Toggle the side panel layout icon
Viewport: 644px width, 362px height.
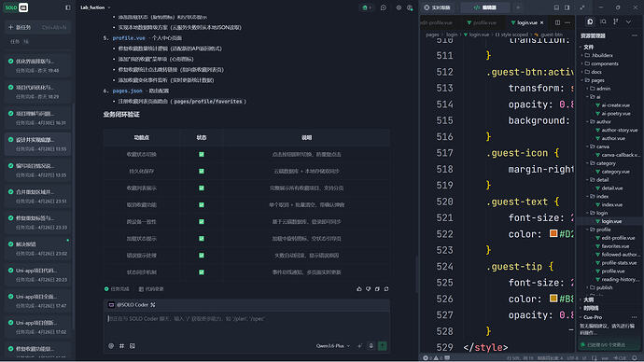tap(567, 7)
